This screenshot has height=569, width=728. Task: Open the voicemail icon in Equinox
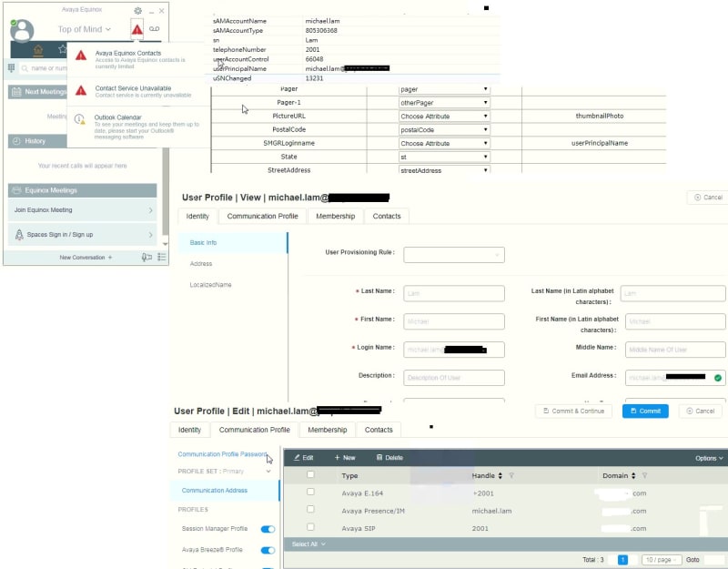(x=154, y=29)
